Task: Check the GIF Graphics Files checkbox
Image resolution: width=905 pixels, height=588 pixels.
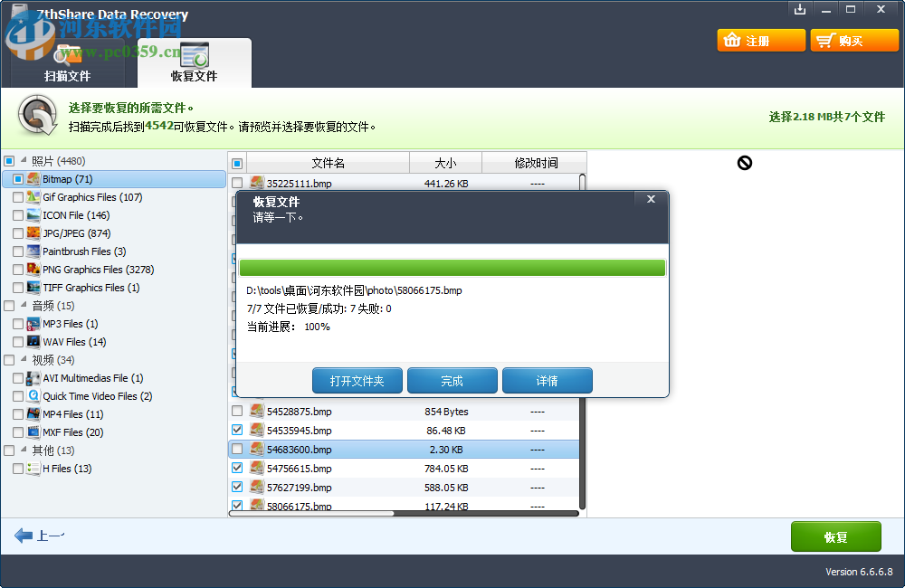Action: (x=19, y=197)
